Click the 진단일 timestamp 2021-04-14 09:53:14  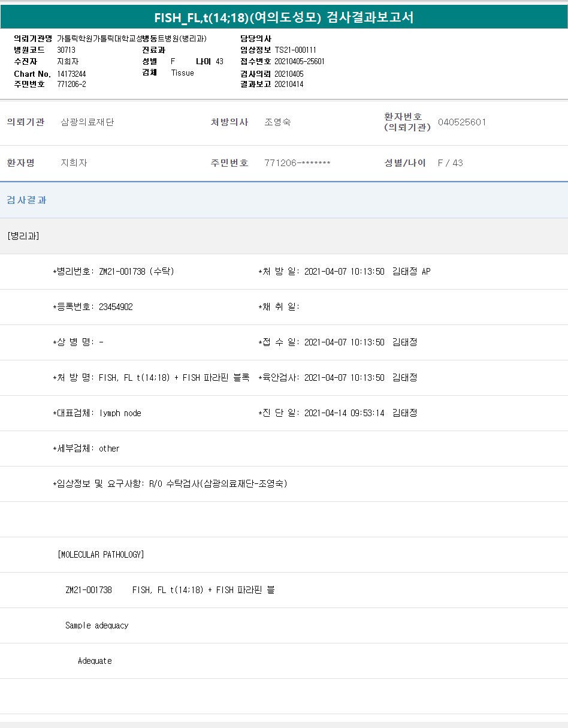(344, 413)
